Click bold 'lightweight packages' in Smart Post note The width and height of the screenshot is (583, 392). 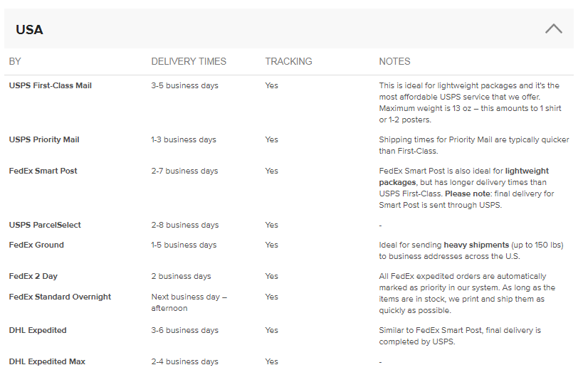click(463, 176)
